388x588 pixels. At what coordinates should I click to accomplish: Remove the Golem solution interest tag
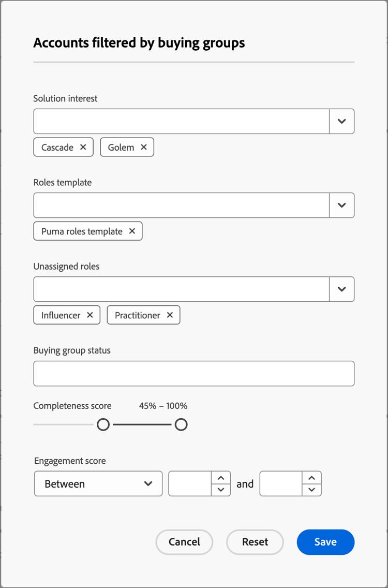144,147
